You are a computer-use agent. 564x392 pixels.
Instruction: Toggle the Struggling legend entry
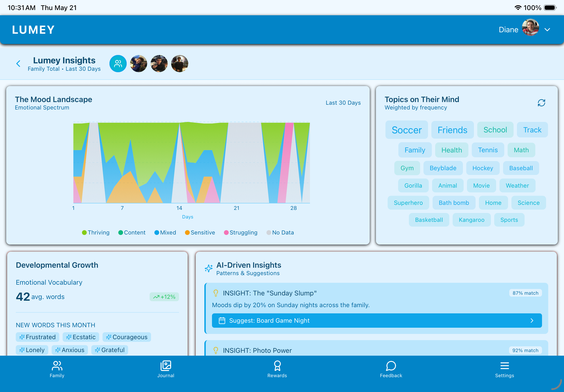click(241, 233)
